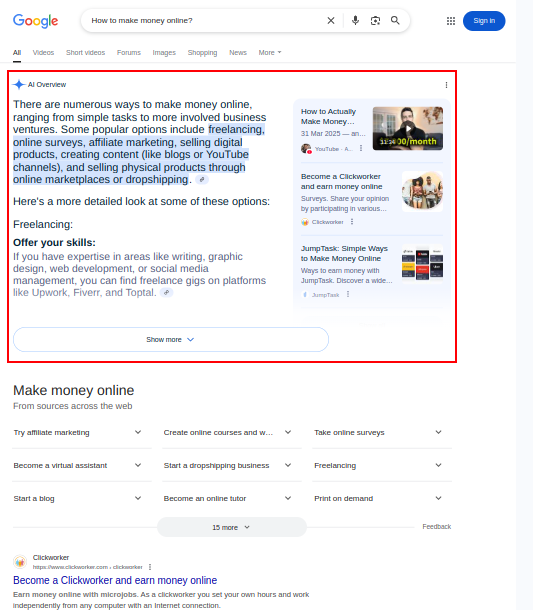
Task: Play the video on How to Actually Make Money card
Action: tap(408, 128)
